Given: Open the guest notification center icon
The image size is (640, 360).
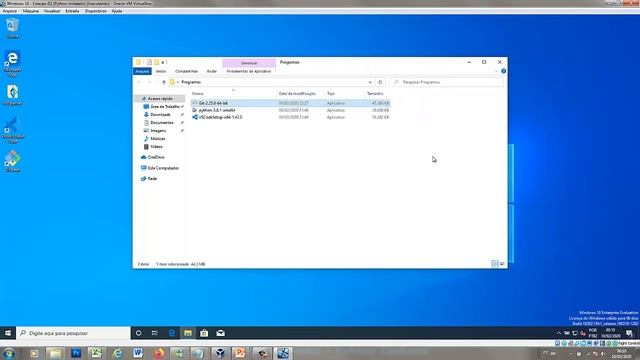Looking at the screenshot, I should [x=629, y=333].
